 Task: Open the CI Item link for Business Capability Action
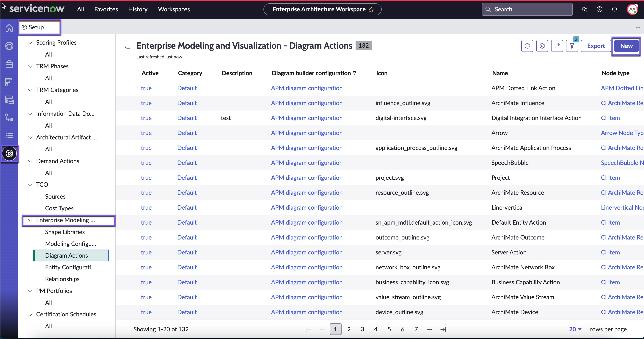(610, 282)
